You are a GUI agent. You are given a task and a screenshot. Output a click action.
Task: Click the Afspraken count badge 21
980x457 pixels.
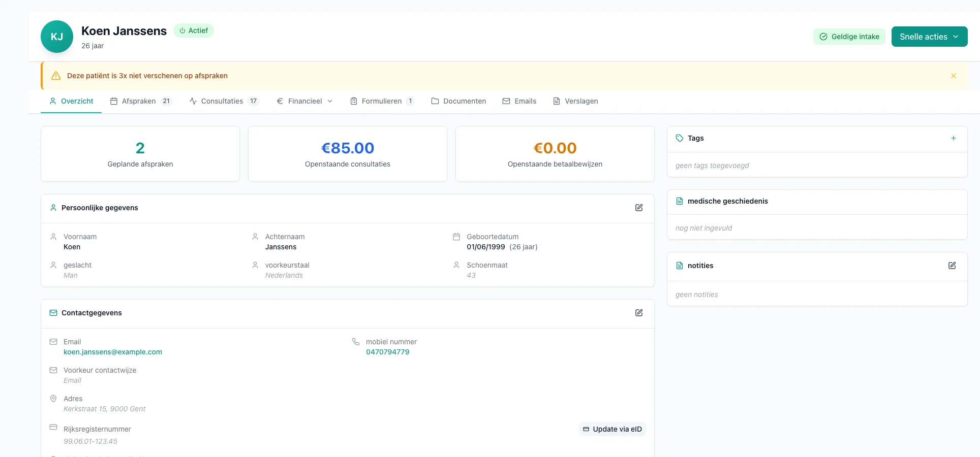[166, 101]
